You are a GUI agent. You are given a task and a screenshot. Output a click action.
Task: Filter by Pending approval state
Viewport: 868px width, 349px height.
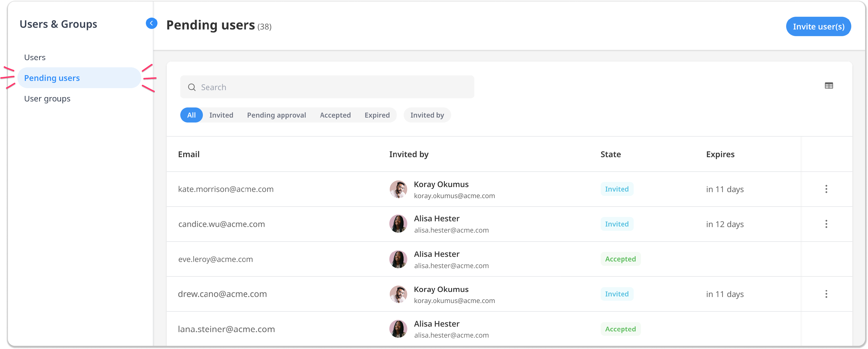pyautogui.click(x=276, y=116)
